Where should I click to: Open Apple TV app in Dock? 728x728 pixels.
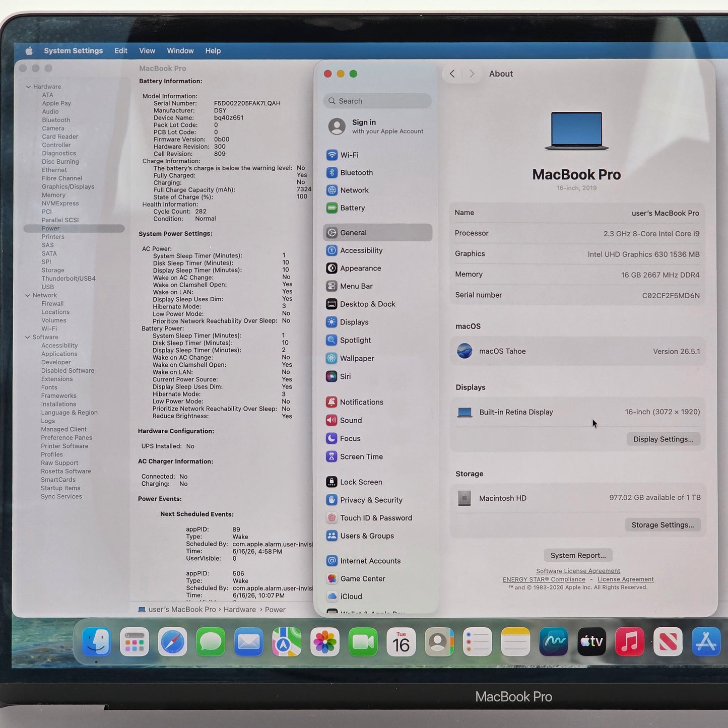point(591,642)
